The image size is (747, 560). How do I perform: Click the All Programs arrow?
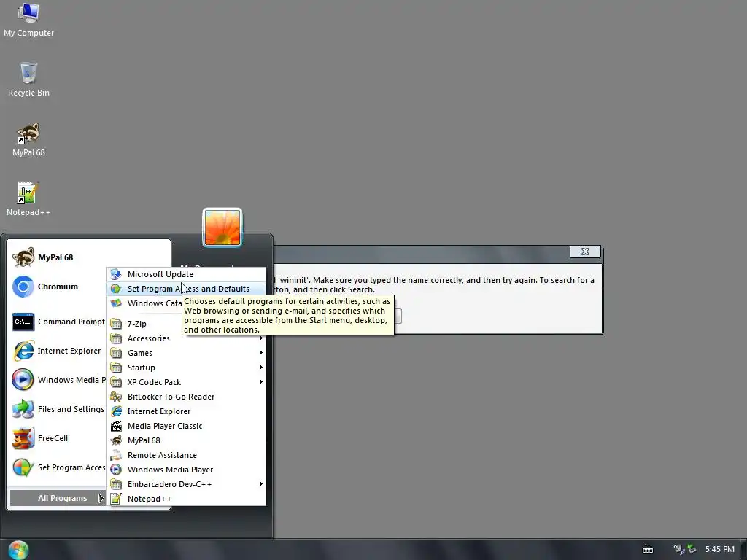pyautogui.click(x=101, y=498)
